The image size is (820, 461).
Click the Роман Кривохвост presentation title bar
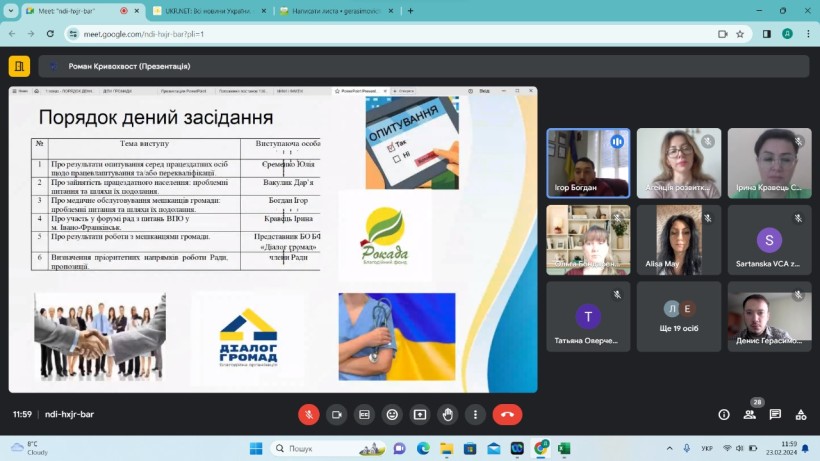click(x=424, y=66)
